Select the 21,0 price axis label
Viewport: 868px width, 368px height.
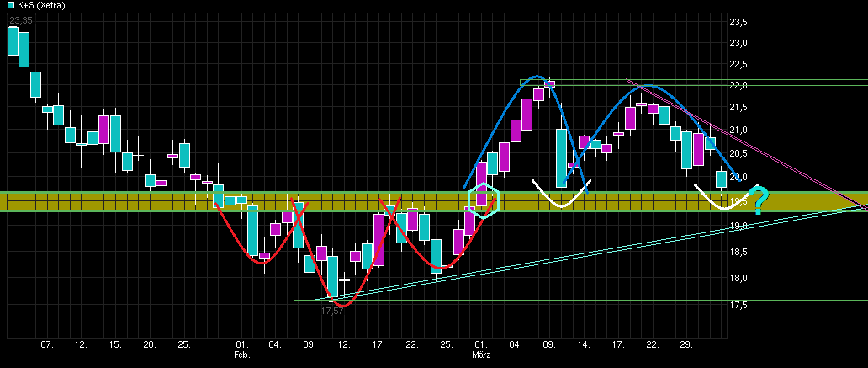[738, 130]
